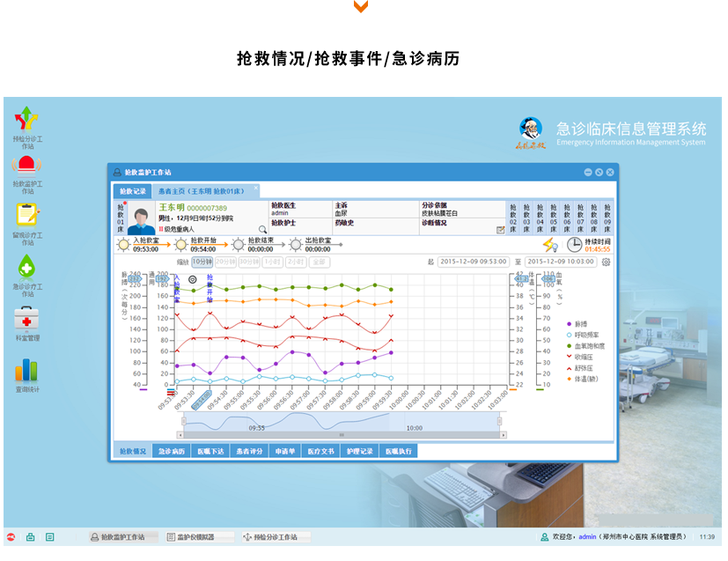Click the timeline horizontal scrollbar under the chart

click(342, 421)
